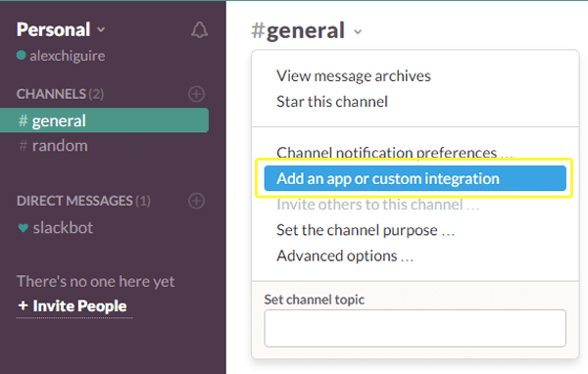Click the CHANNELS (2) header

[60, 94]
